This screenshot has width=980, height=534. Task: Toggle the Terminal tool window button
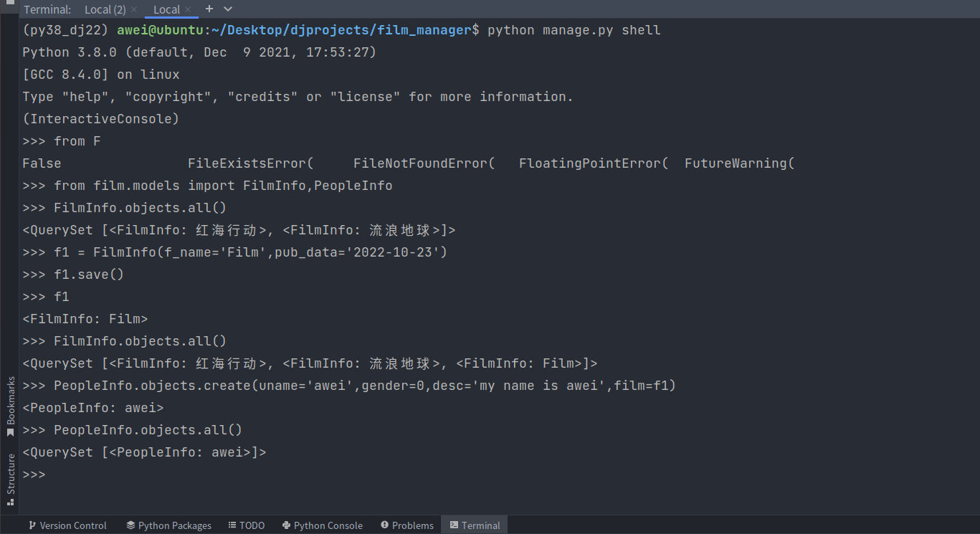point(475,525)
